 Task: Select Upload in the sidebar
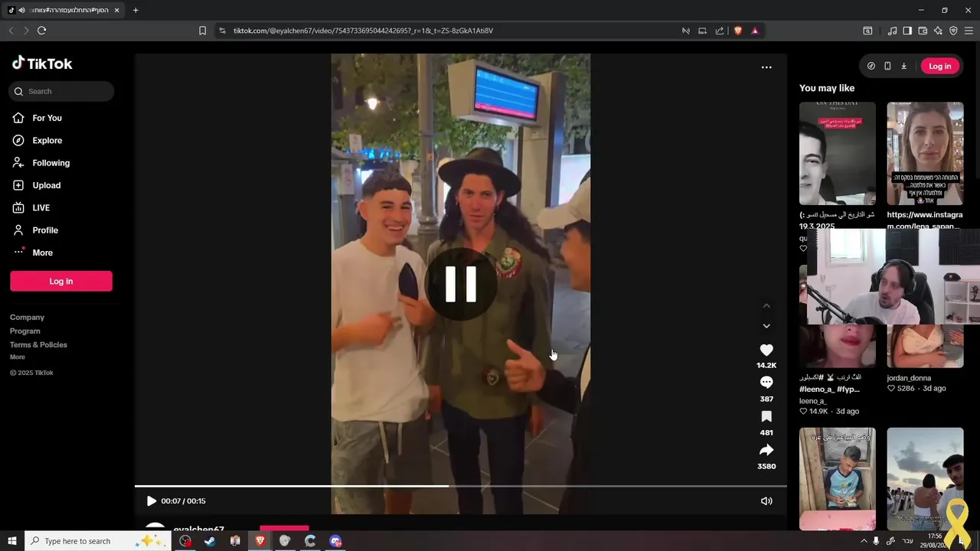[46, 185]
